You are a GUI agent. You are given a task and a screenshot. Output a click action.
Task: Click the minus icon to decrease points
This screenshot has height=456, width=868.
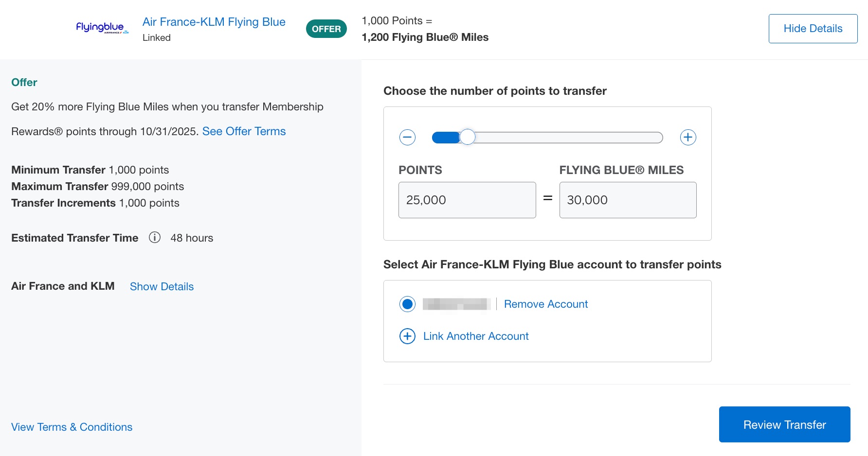(x=407, y=138)
